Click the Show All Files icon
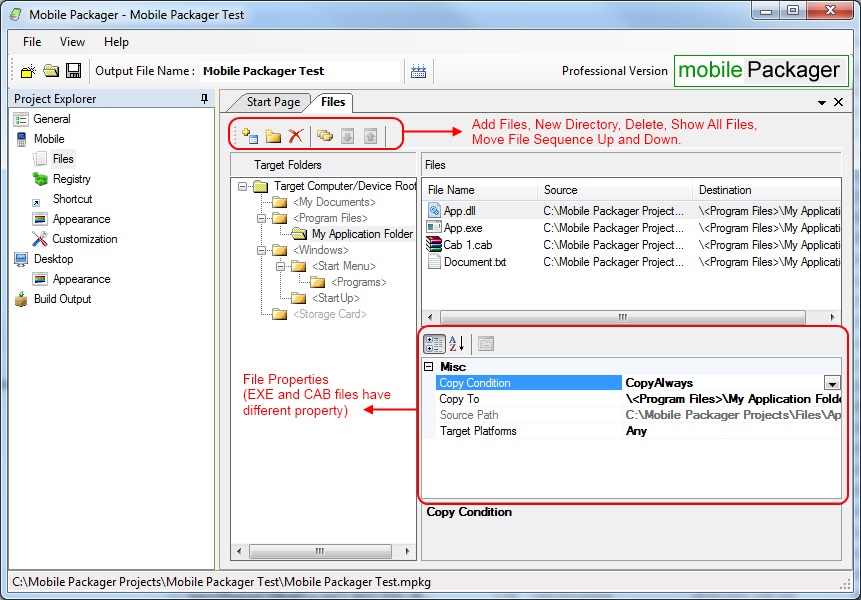Viewport: 861px width, 600px height. click(325, 135)
